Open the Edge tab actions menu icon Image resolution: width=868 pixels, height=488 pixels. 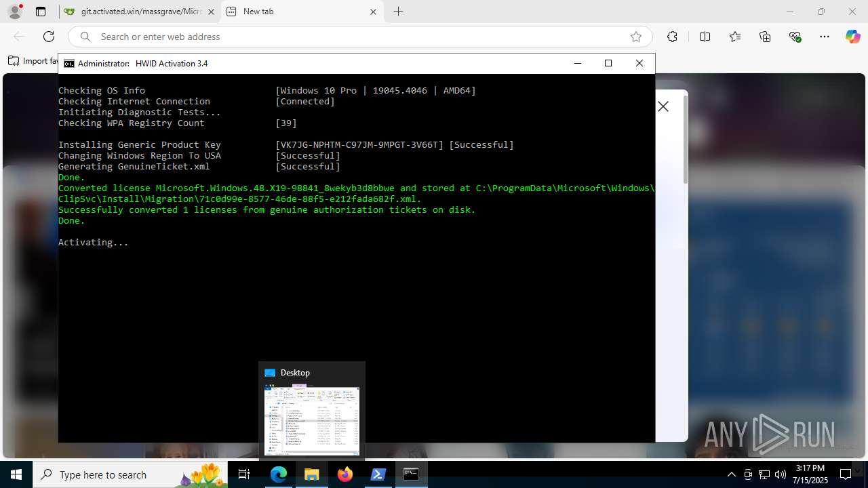pyautogui.click(x=41, y=12)
